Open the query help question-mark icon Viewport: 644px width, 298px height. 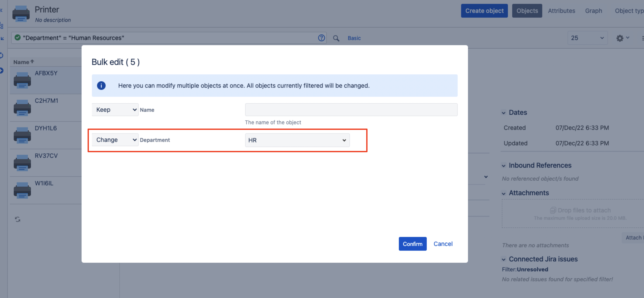pos(321,38)
